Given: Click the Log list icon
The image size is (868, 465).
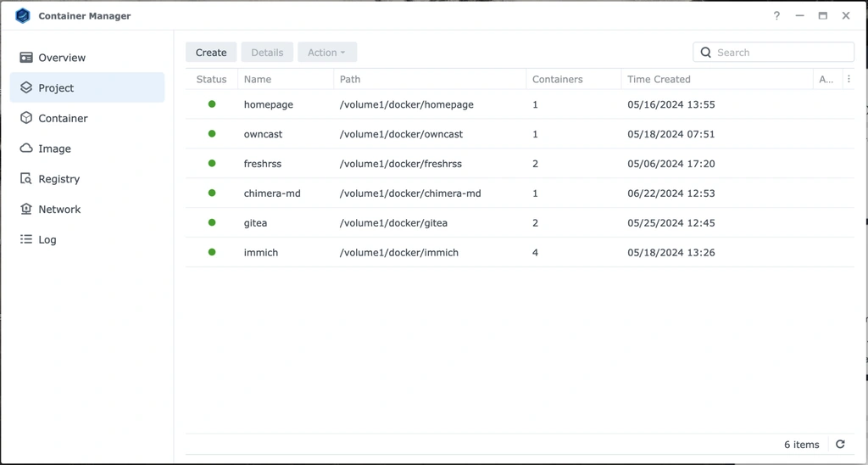Looking at the screenshot, I should click(x=26, y=239).
